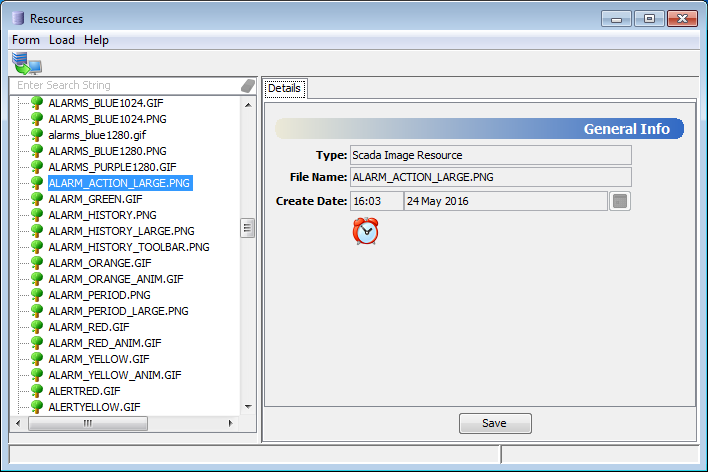
Task: Open the Form menu
Action: point(26,40)
